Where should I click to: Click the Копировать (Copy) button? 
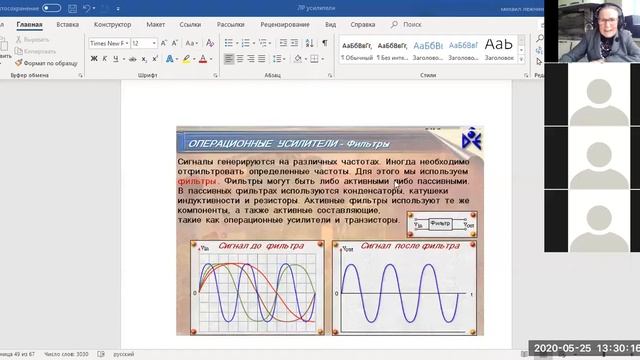[36, 51]
